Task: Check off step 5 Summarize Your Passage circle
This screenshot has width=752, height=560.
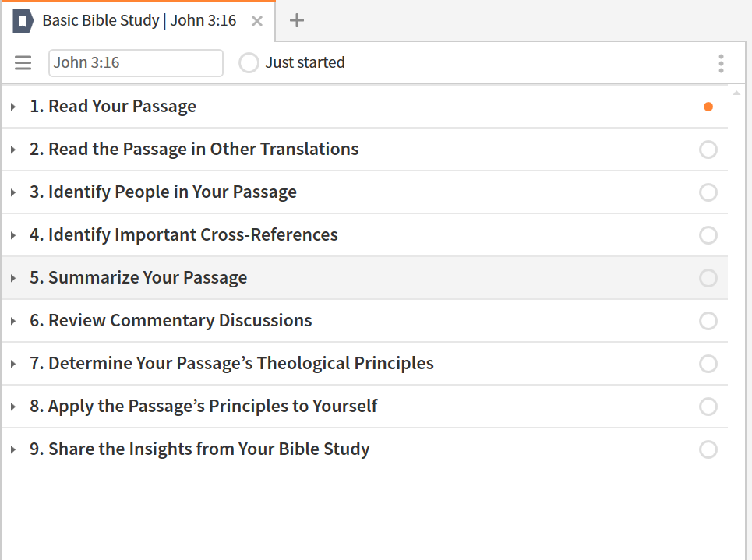Action: (708, 279)
